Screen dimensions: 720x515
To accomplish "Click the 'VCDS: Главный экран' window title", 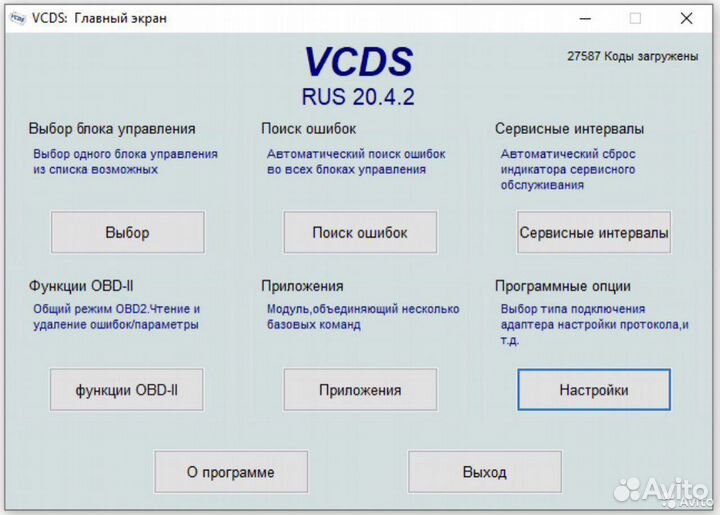I will coord(99,18).
